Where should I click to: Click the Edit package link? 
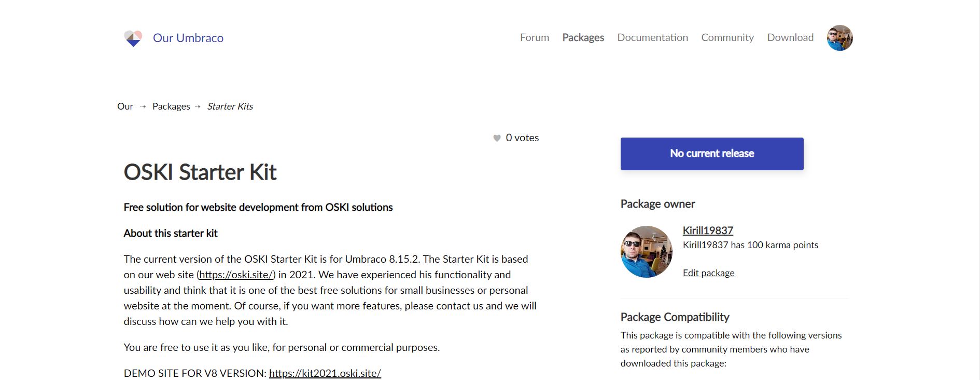pos(708,273)
